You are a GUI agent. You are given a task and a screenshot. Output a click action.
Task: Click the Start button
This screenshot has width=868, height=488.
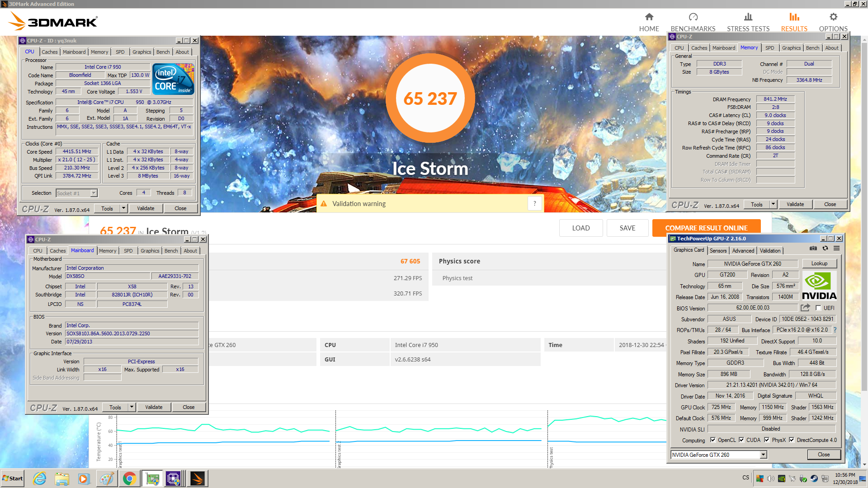click(13, 479)
